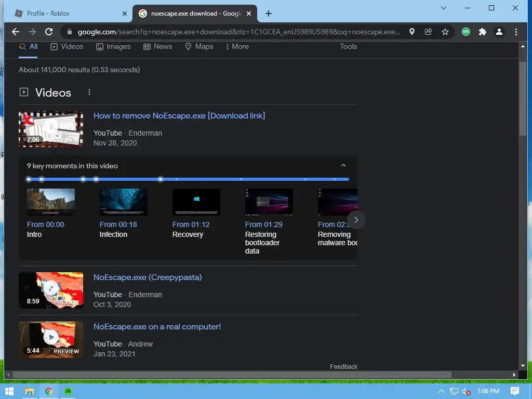Click the address bar URL
Viewport: 532px width, 399px height.
(238, 32)
